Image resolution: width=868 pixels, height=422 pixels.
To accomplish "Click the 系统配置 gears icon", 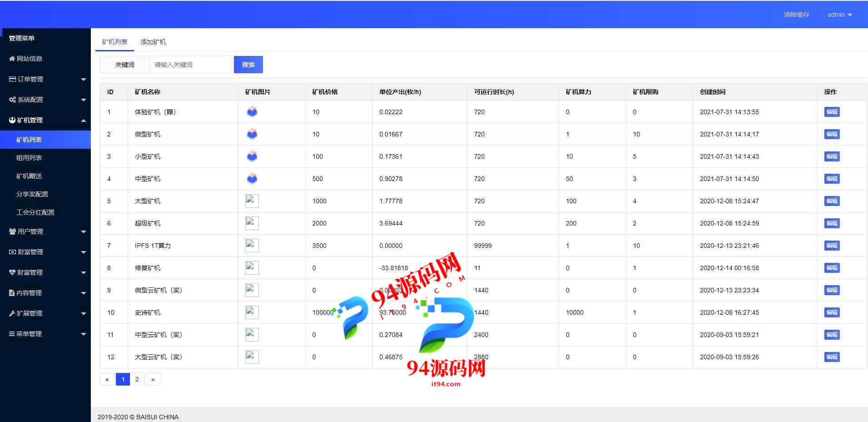I will click(12, 100).
